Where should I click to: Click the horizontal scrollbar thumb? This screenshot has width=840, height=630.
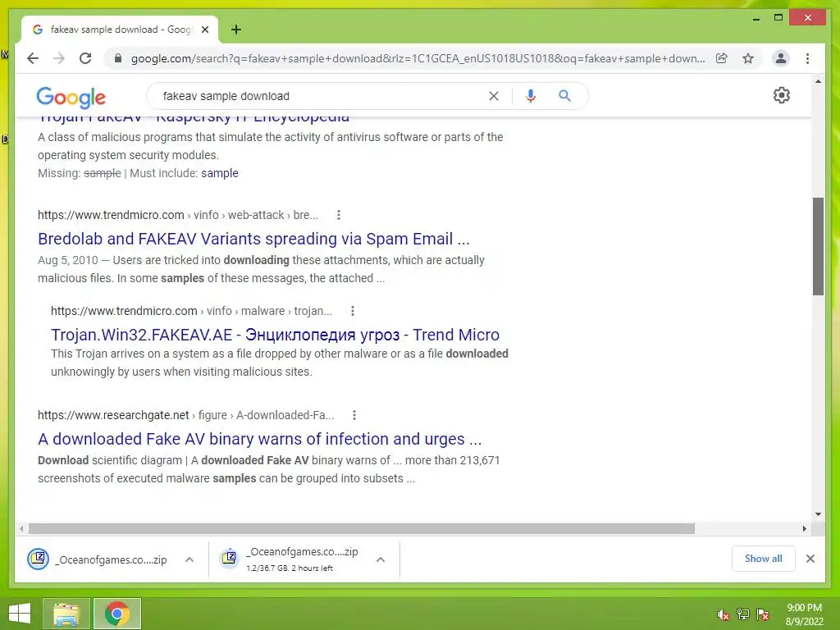coord(362,529)
